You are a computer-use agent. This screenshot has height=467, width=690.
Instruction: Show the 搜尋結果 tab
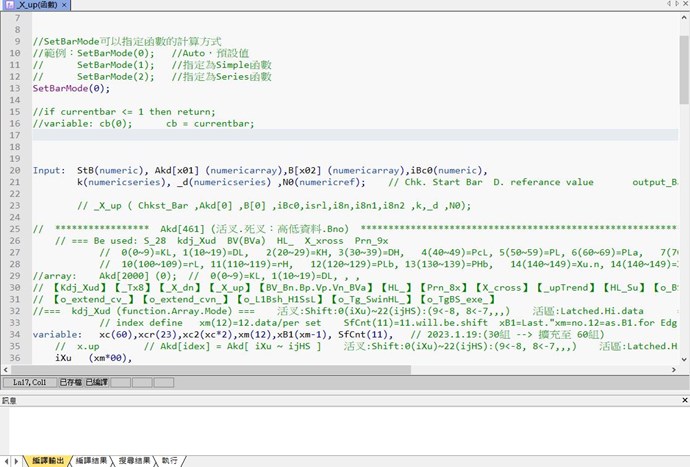click(x=136, y=460)
